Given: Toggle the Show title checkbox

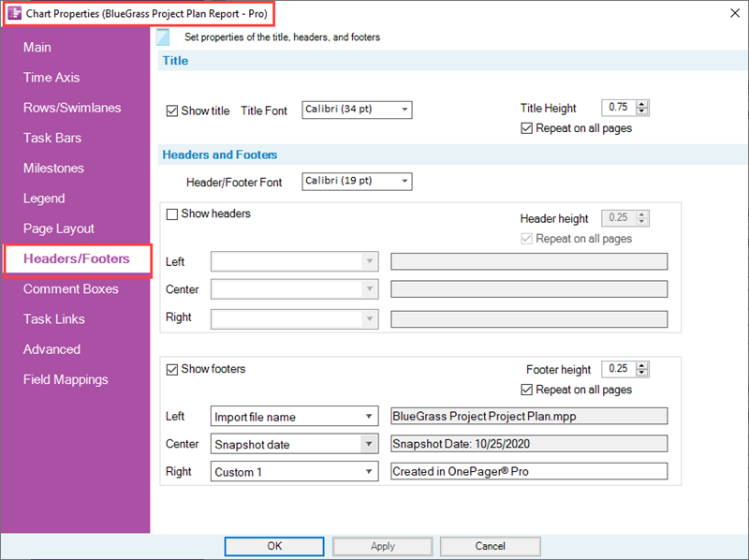Looking at the screenshot, I should click(x=172, y=111).
